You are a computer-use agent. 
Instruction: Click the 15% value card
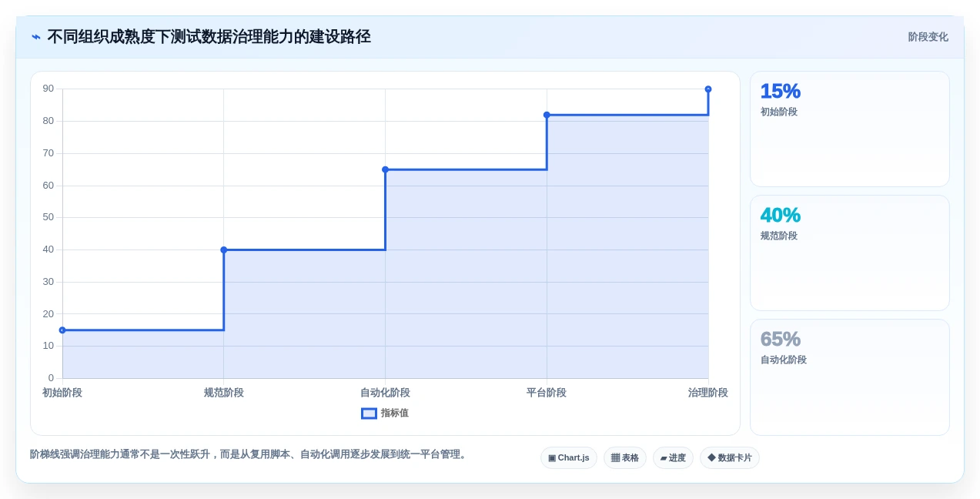point(850,129)
